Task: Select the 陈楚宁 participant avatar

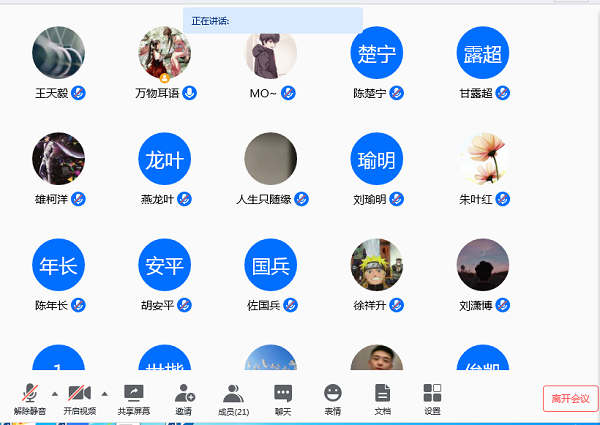Action: [377, 53]
